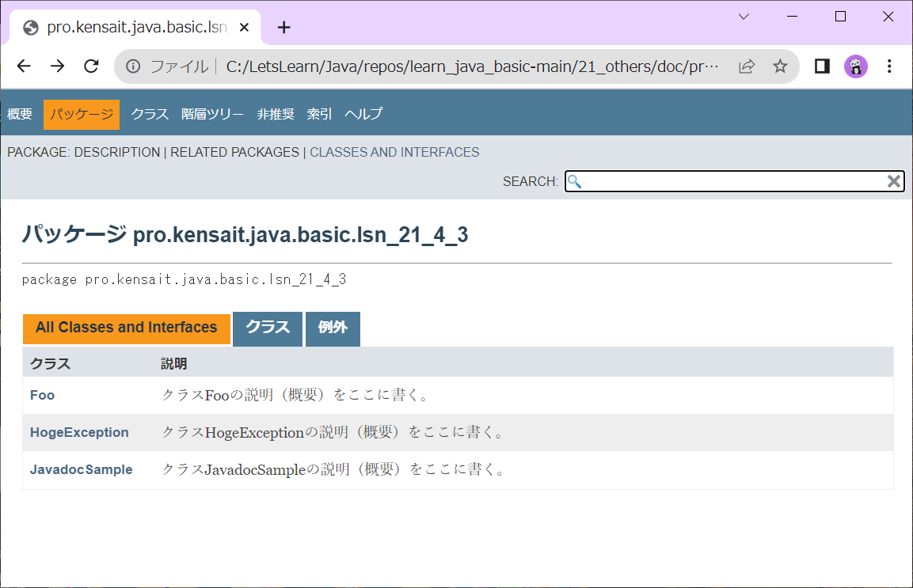Click the browser profile avatar
The width and height of the screenshot is (913, 588).
click(856, 66)
